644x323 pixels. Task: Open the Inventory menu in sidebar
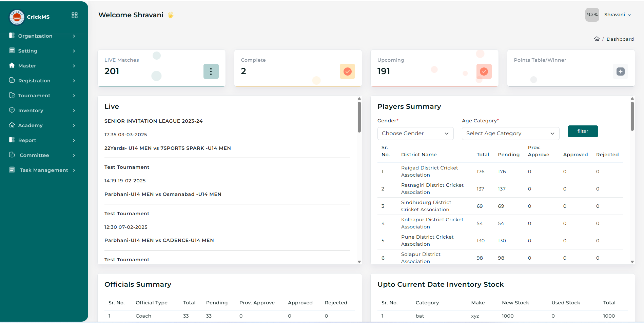tap(42, 110)
